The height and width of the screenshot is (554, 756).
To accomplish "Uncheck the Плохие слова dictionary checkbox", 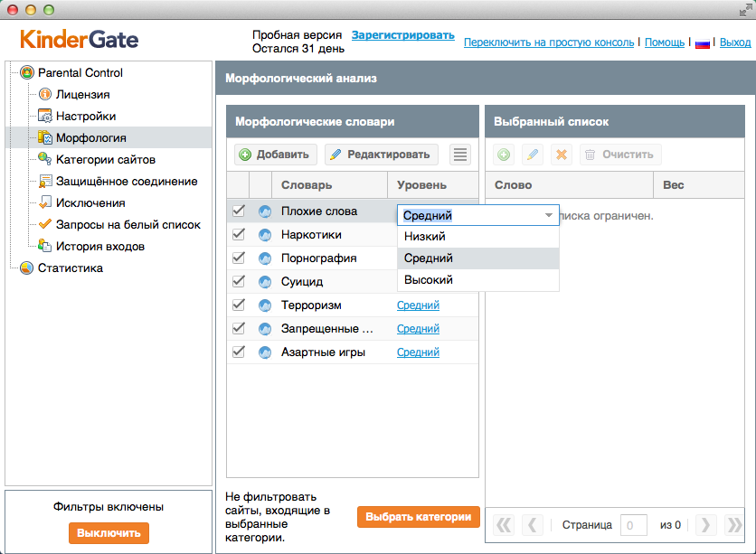I will pos(239,211).
